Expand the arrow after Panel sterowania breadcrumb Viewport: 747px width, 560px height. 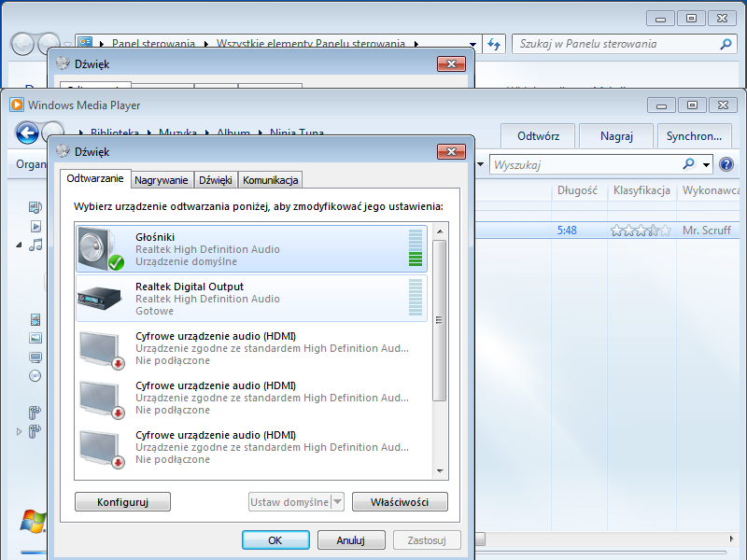(205, 44)
